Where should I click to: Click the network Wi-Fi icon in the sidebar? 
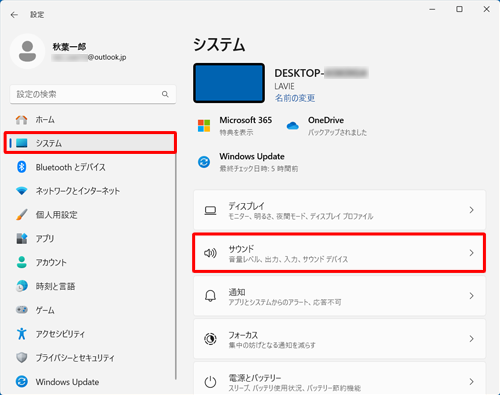[x=22, y=191]
